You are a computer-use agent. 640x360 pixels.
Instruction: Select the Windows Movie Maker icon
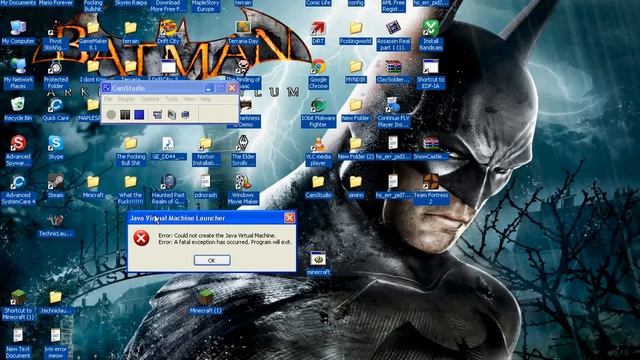point(243,189)
